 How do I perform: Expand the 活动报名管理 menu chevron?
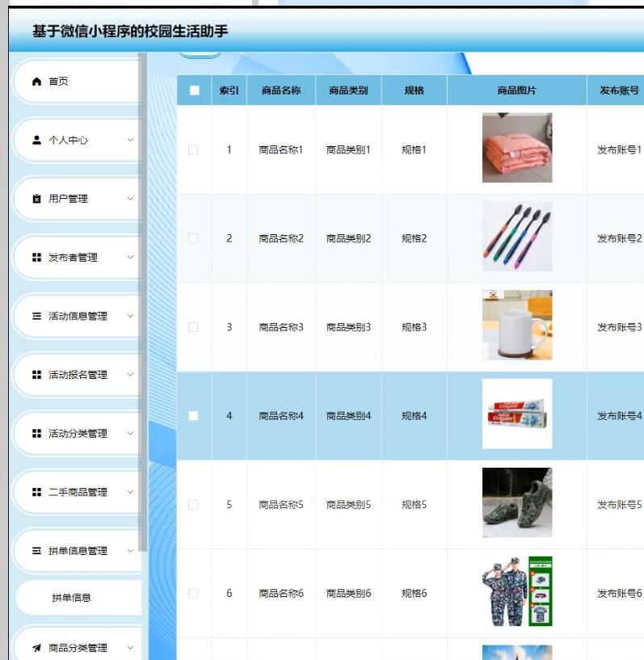coord(130,375)
